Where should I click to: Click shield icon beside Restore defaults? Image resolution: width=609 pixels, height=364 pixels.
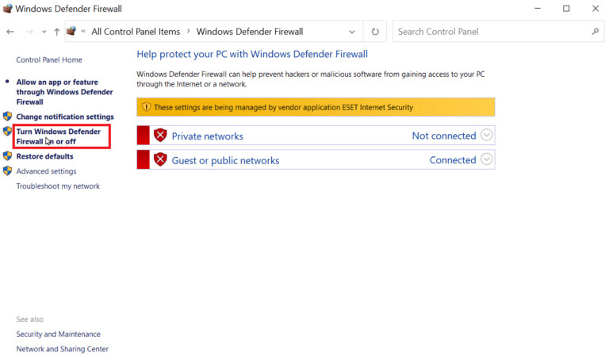pos(7,155)
